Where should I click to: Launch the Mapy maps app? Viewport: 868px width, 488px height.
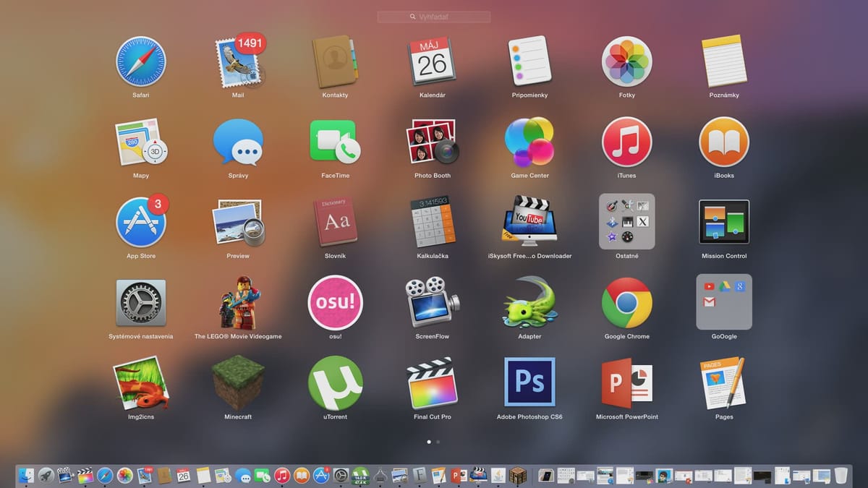point(141,142)
